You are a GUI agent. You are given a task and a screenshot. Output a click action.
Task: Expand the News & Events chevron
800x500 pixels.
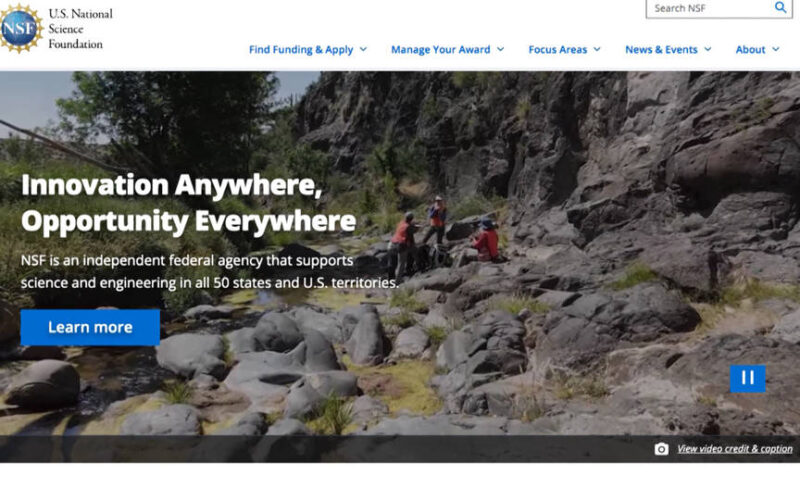pos(708,49)
